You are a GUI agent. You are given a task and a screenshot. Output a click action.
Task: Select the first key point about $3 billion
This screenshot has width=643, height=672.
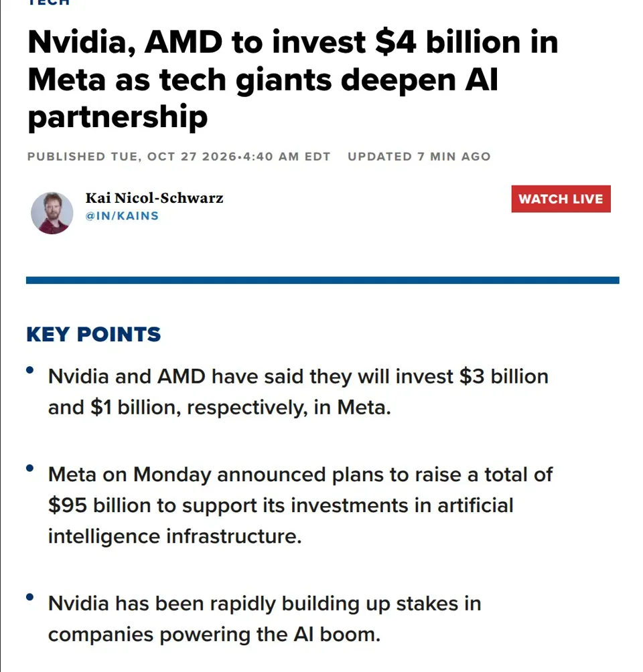[298, 392]
